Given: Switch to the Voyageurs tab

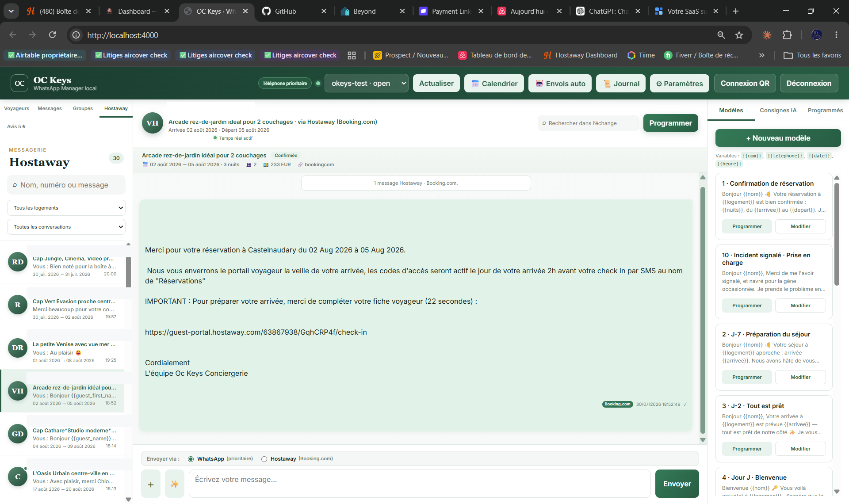Looking at the screenshot, I should 16,108.
